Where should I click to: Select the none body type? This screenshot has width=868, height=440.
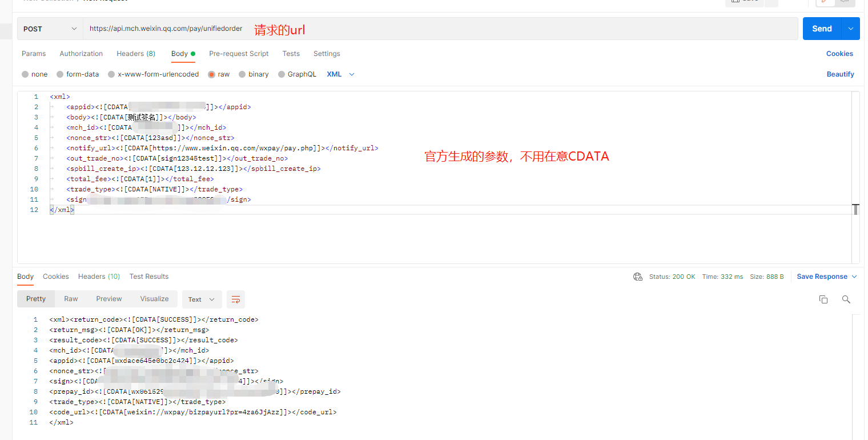(35, 74)
